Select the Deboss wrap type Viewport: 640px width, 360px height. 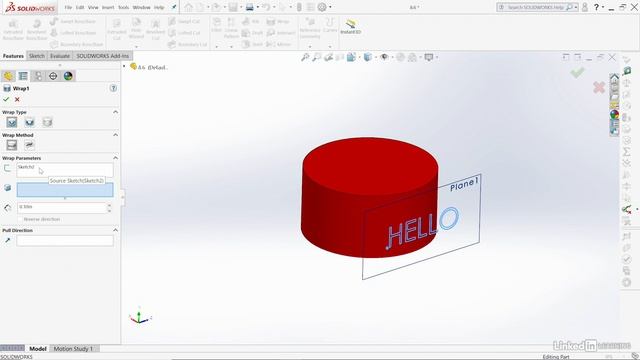(29, 122)
